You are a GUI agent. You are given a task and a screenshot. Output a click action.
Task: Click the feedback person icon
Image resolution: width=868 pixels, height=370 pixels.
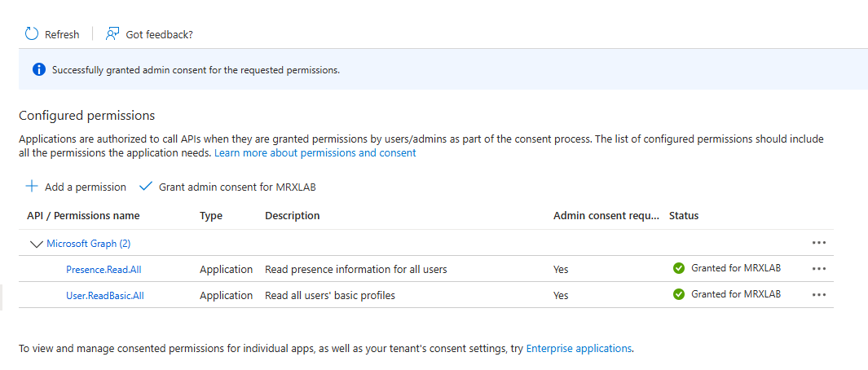112,33
